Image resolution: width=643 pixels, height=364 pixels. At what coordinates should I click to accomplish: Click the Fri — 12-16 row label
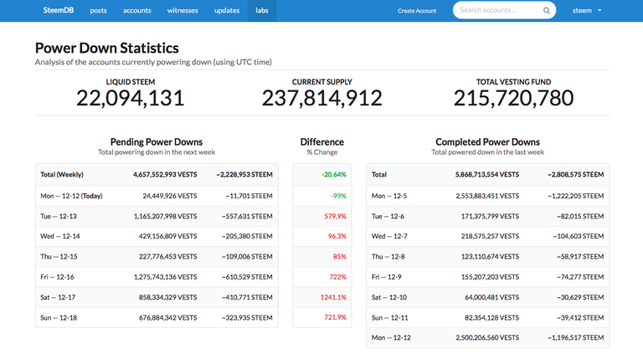(x=57, y=277)
